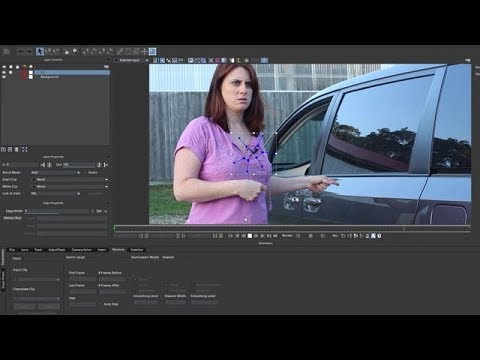Open the Selected layer dropdown above viewer
This screenshot has height=360, width=480.
[132, 60]
